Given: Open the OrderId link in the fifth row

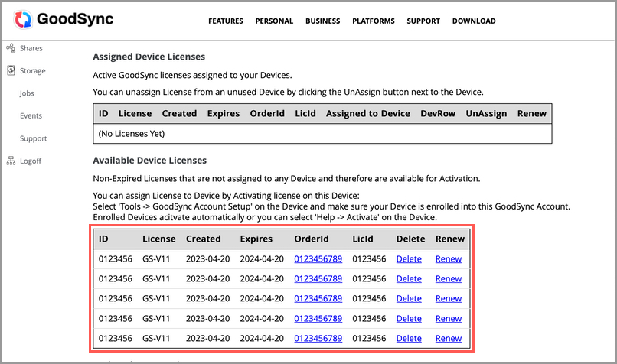Looking at the screenshot, I should [x=318, y=338].
